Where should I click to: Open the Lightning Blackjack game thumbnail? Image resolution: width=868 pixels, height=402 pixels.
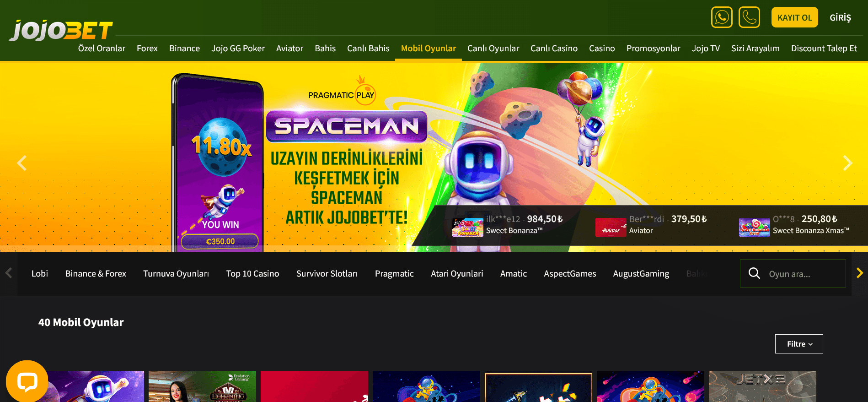[x=202, y=386]
